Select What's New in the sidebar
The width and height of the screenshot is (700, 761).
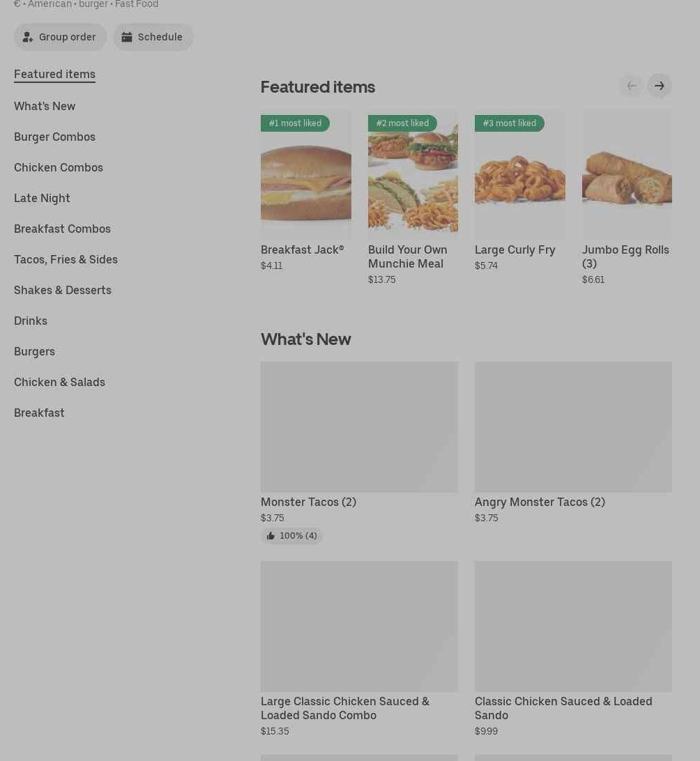(45, 106)
